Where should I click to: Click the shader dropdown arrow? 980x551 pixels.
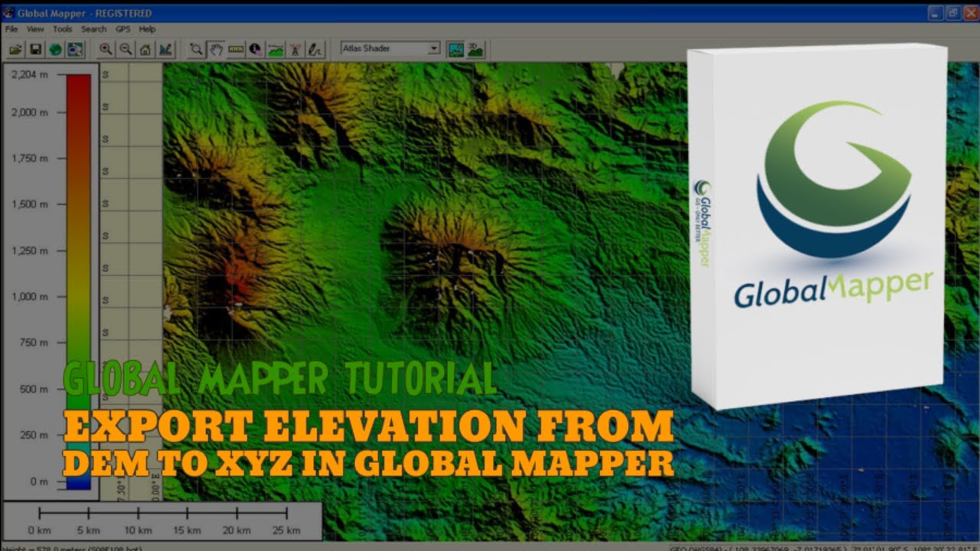pyautogui.click(x=434, y=48)
